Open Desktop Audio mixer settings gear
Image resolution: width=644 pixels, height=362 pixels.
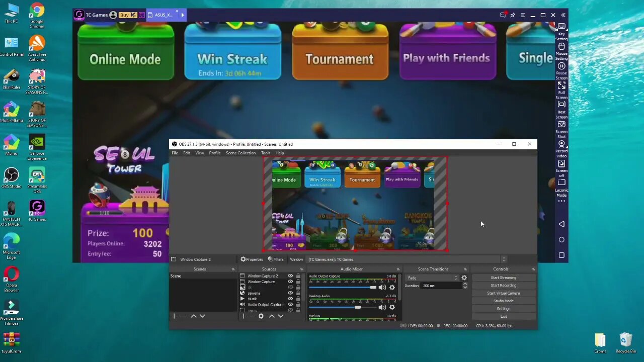(x=392, y=307)
